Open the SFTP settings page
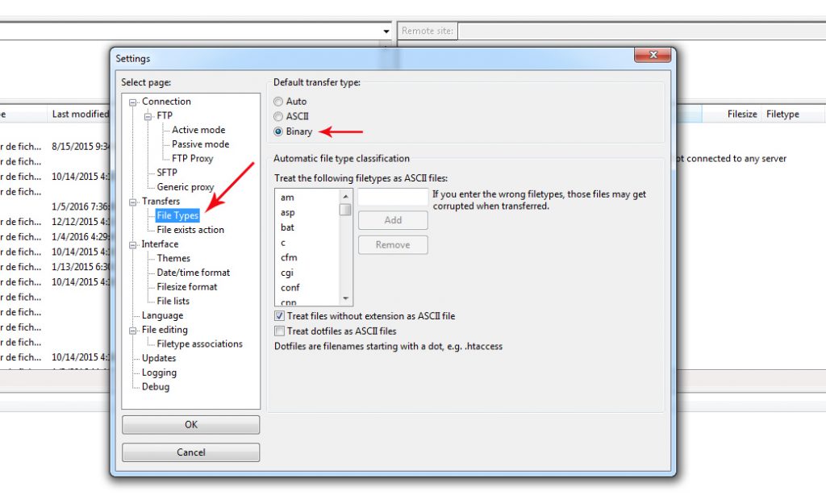 166,173
